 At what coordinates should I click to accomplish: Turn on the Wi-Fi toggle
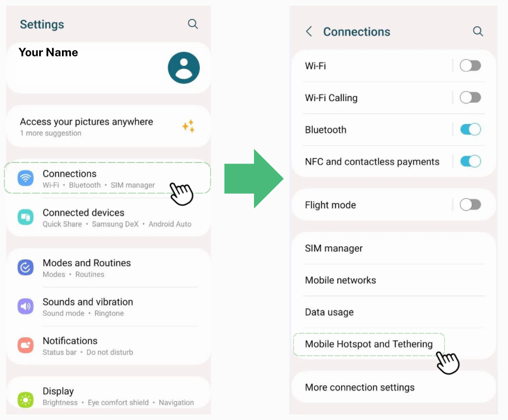point(470,65)
